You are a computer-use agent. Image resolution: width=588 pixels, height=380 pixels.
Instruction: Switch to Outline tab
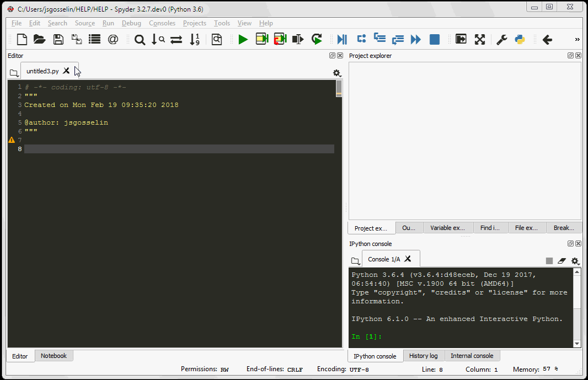[x=409, y=228]
